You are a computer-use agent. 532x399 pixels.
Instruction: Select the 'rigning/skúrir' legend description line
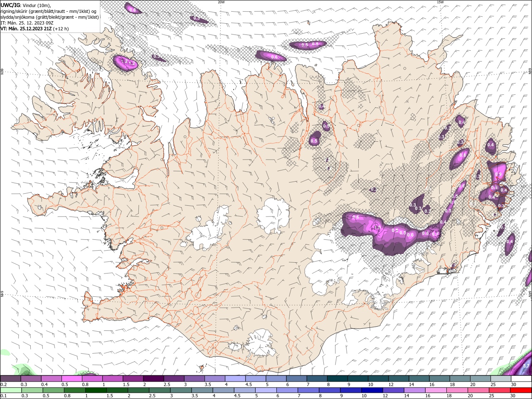(x=49, y=11)
